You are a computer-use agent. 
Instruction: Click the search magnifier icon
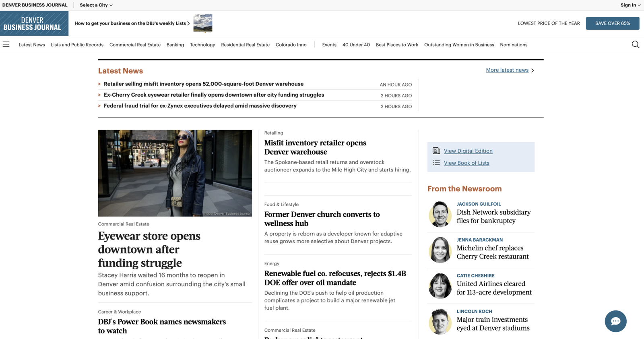(636, 45)
